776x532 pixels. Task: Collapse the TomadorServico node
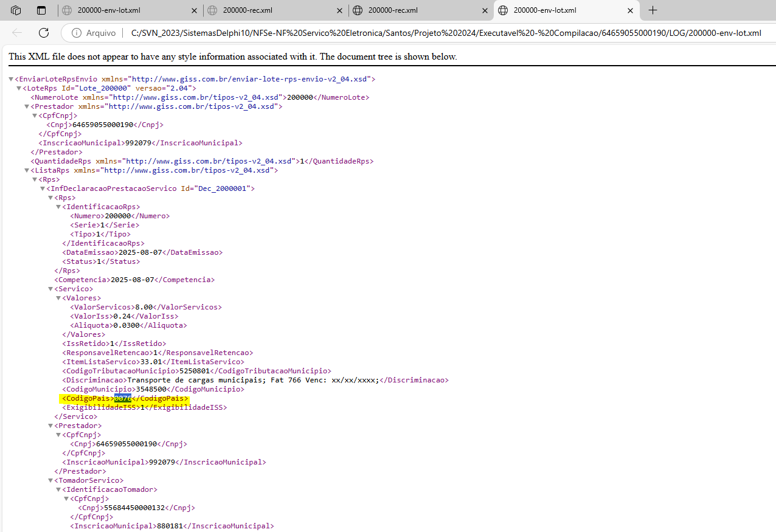click(x=50, y=480)
